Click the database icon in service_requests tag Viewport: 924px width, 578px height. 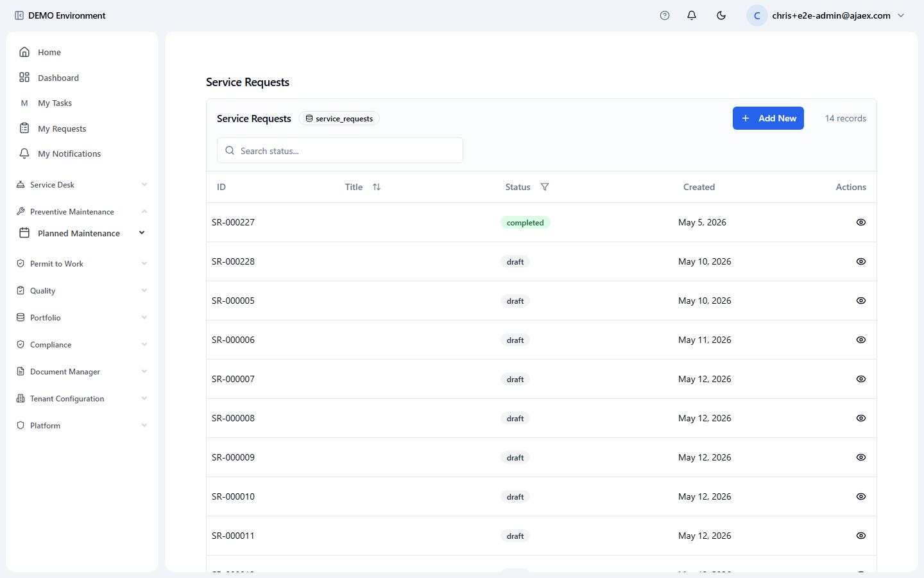click(x=309, y=118)
